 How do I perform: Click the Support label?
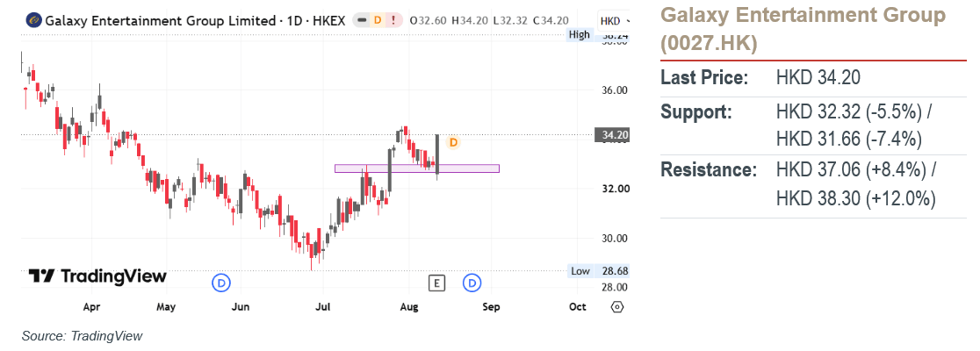696,112
